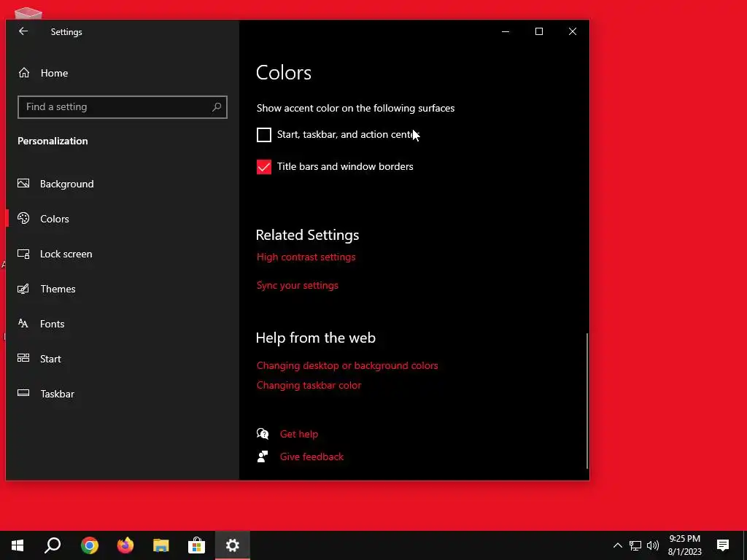This screenshot has height=560, width=747.
Task: Open High contrast settings link
Action: pos(306,257)
